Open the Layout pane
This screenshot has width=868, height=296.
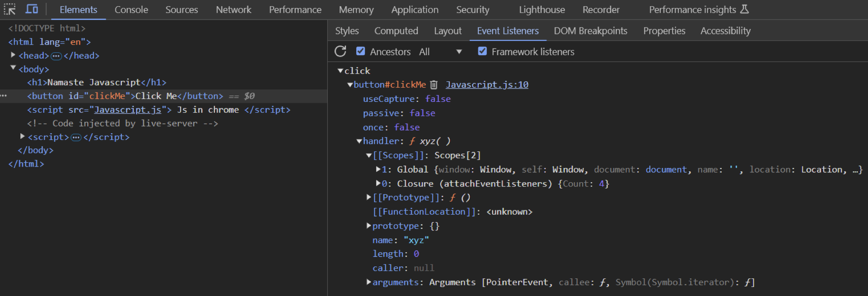447,31
